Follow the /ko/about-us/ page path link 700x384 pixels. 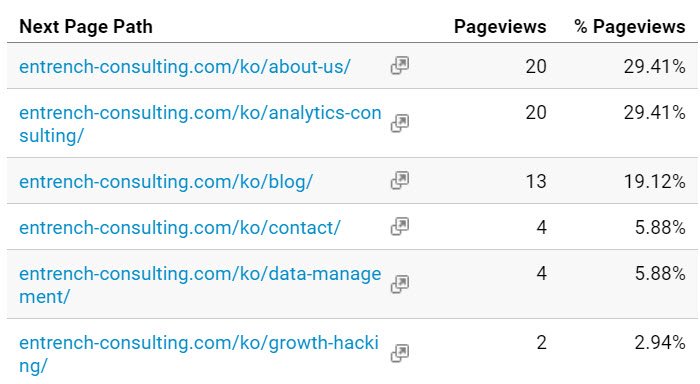(185, 67)
